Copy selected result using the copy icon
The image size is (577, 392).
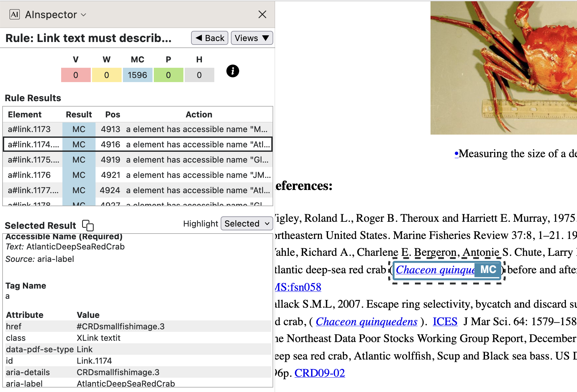[88, 225]
